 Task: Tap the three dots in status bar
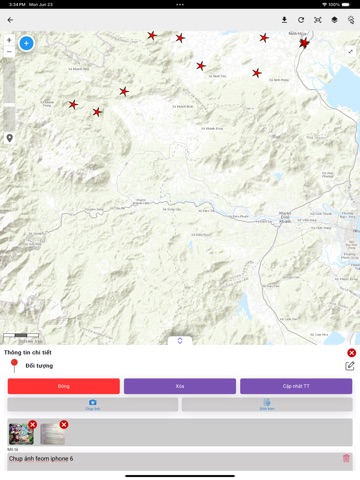click(180, 4)
